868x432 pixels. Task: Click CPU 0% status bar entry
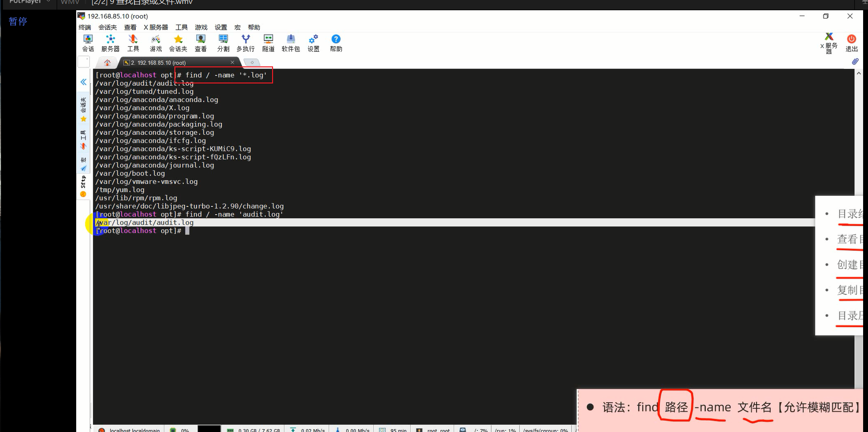tap(180, 430)
